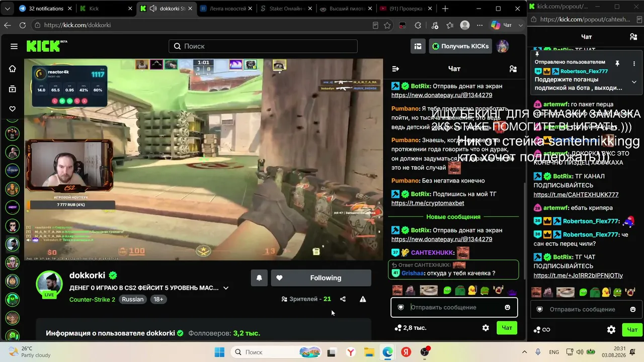Focus the Kick Поиск search field
The width and height of the screenshot is (644, 362).
point(263,46)
